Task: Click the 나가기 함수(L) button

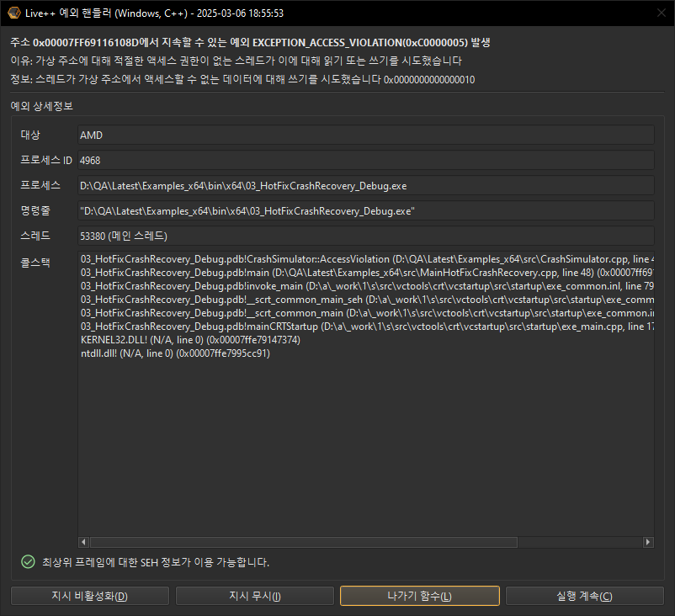Action: pos(420,596)
